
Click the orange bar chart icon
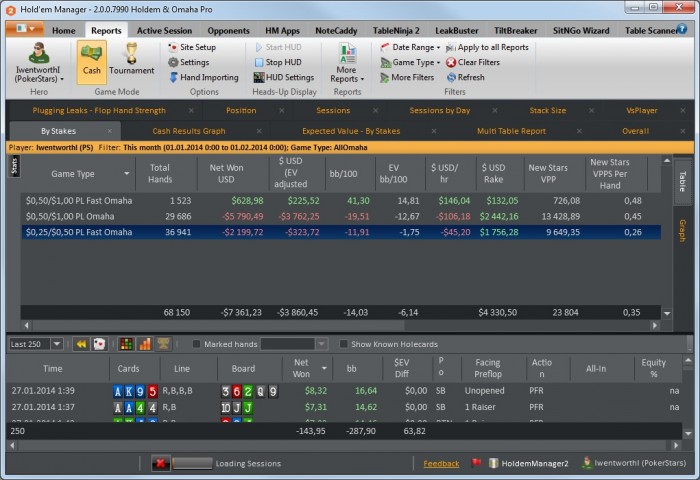click(x=145, y=344)
